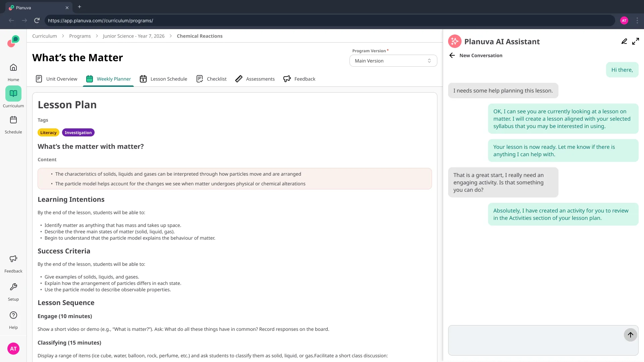Click the Programs breadcrumb link

coord(80,36)
